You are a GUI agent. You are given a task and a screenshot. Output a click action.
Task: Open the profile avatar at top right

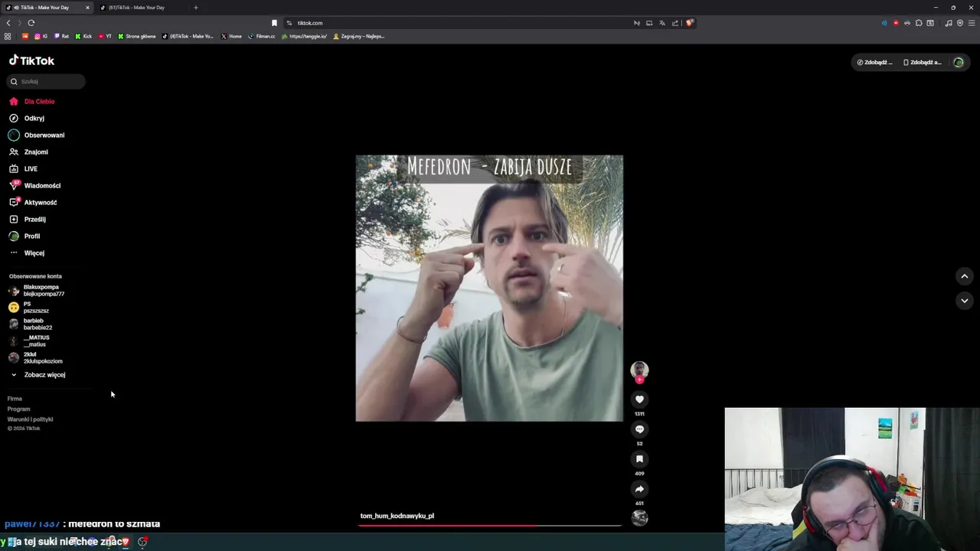click(959, 63)
